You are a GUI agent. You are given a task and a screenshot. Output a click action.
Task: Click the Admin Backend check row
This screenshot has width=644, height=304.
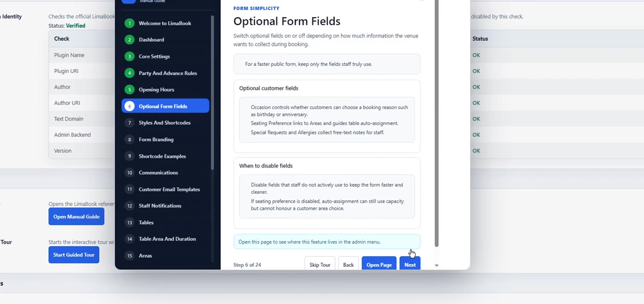pyautogui.click(x=82, y=135)
